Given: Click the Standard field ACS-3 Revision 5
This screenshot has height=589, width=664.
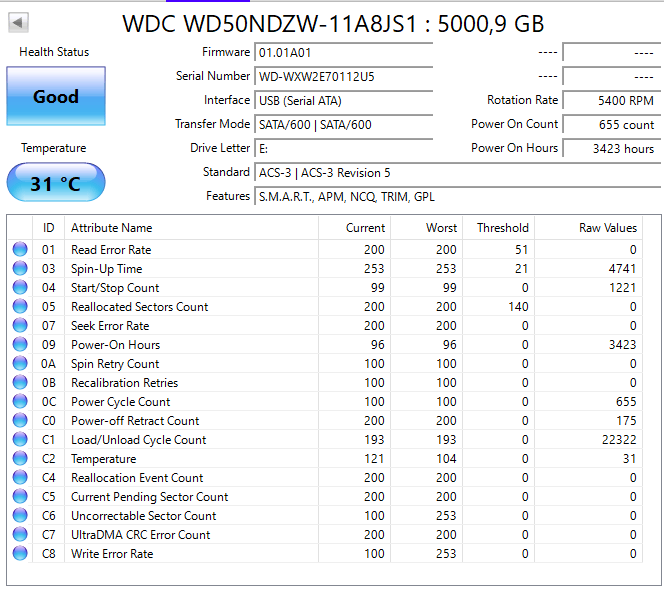Looking at the screenshot, I should tap(457, 173).
